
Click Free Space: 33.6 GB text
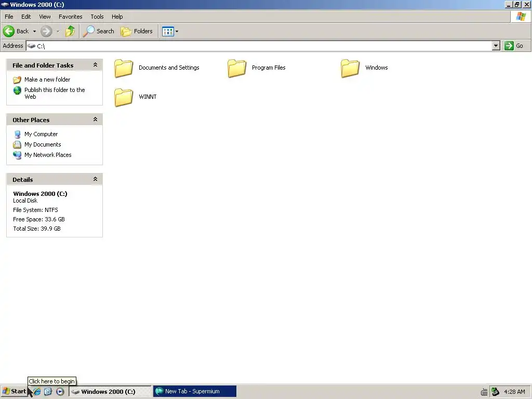pyautogui.click(x=38, y=219)
